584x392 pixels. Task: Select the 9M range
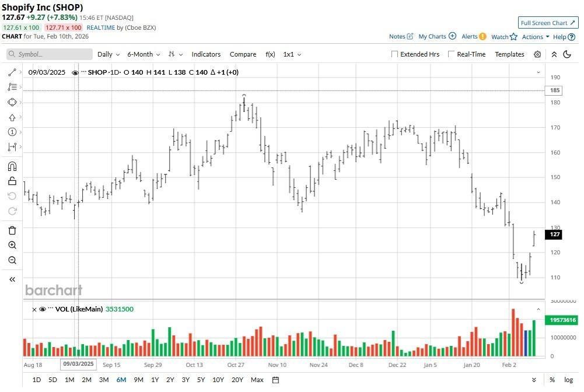[x=138, y=380]
